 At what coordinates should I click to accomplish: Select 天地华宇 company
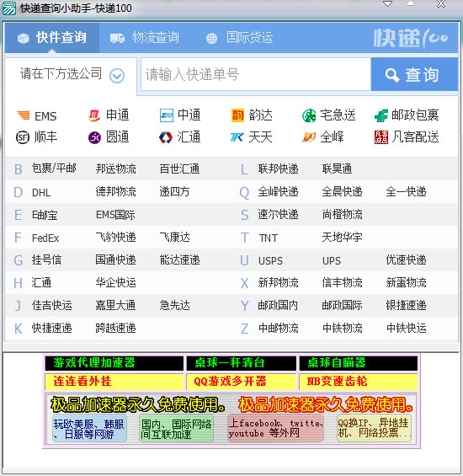pos(343,237)
